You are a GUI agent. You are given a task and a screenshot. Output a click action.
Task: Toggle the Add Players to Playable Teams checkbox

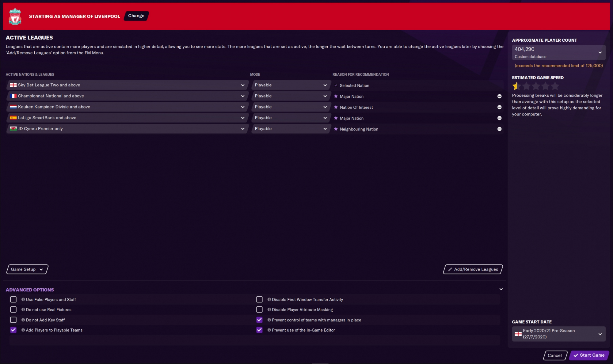coord(13,330)
